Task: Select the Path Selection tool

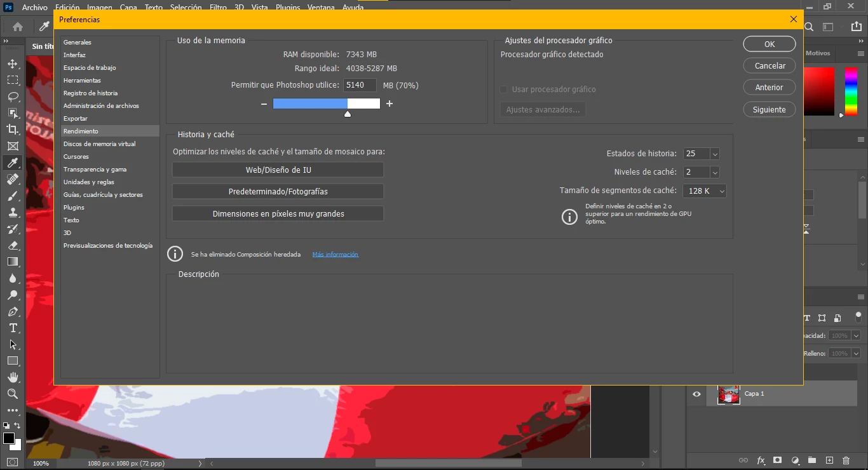Action: (x=13, y=344)
